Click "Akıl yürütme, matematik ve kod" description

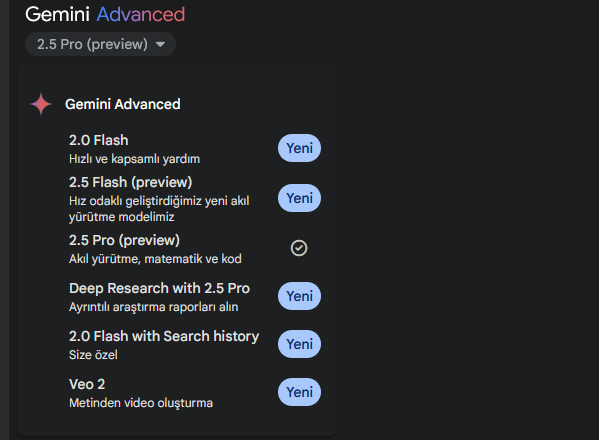click(x=155, y=259)
